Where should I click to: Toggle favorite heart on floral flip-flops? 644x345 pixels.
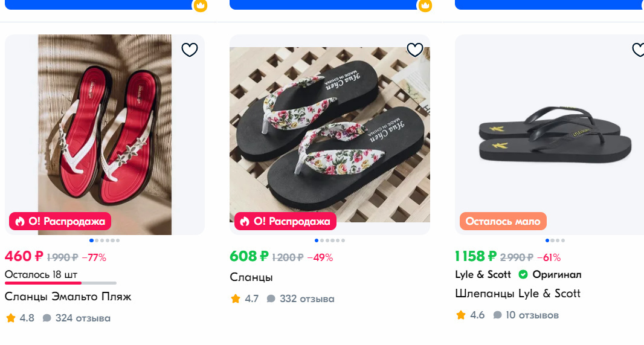(414, 50)
